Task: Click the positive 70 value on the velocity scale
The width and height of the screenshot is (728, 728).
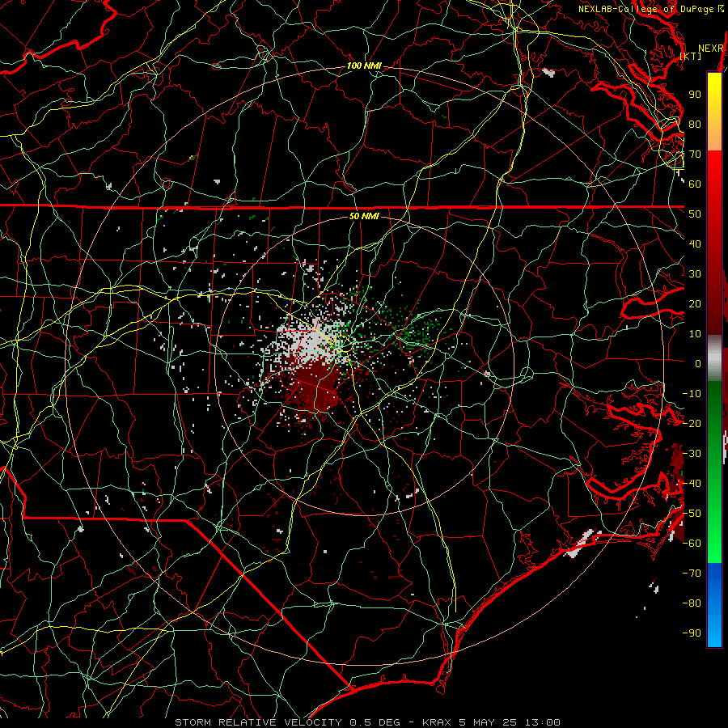Action: click(695, 154)
